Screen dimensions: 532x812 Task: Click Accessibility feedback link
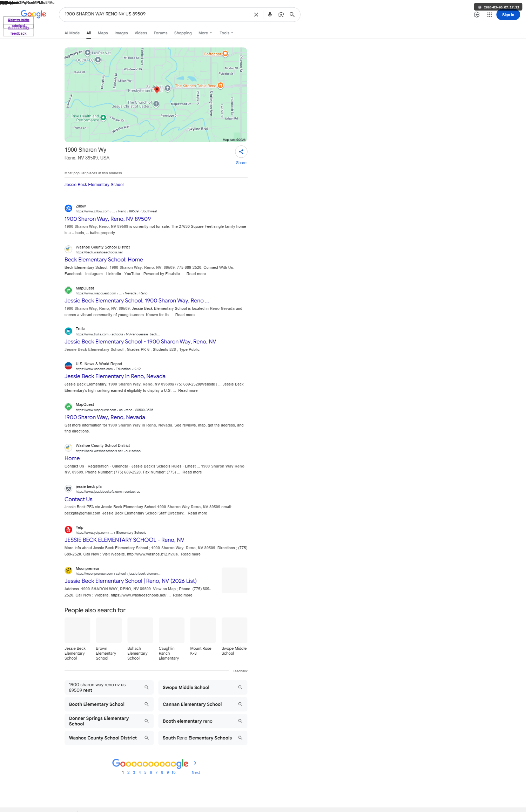19,30
